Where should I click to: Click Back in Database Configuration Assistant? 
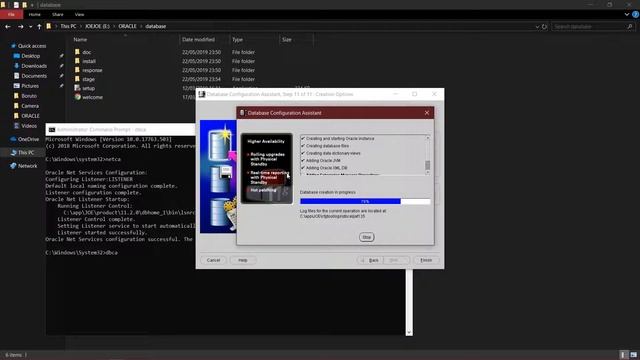pos(370,260)
